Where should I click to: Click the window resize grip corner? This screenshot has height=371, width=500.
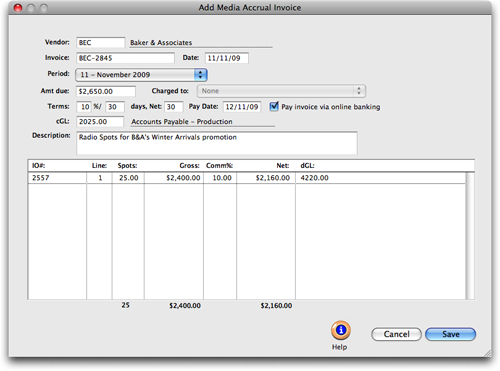tap(487, 353)
